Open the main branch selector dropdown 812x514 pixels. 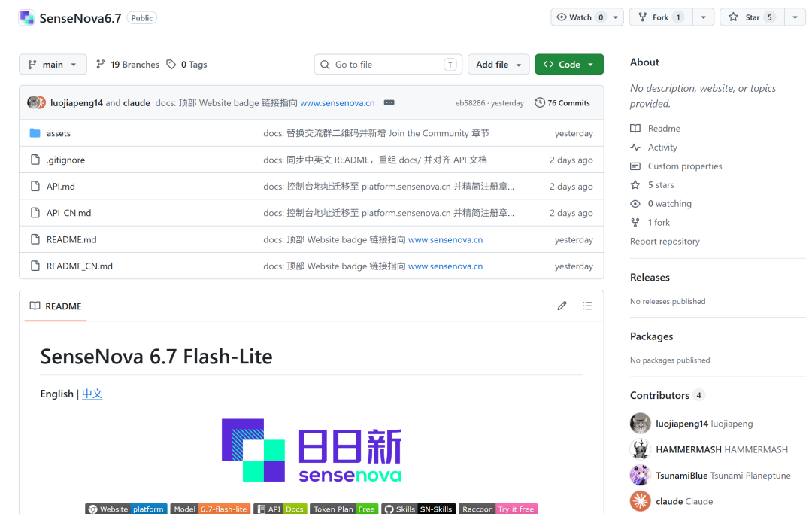pos(53,64)
